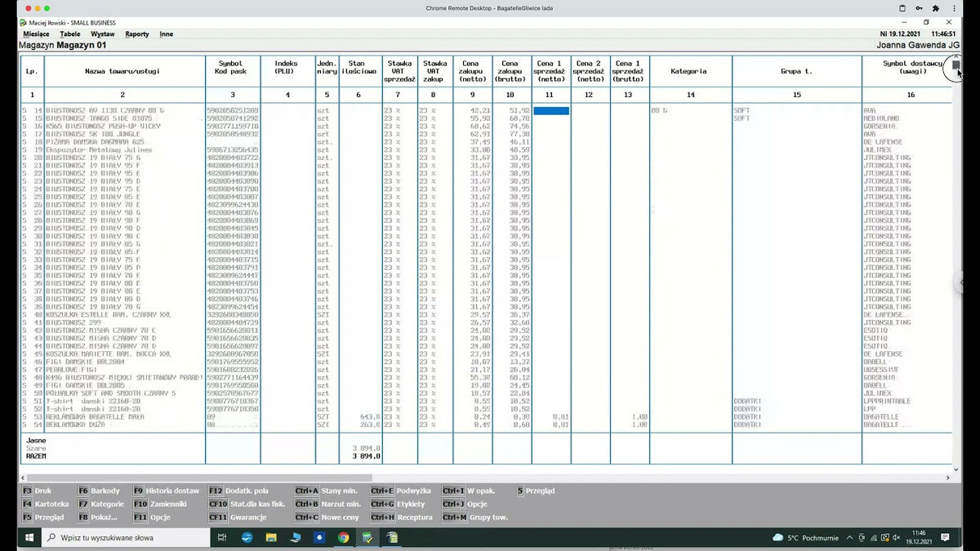Open Ctrl+A Stany min.
Screen dimensions: 980x551
coord(328,491)
